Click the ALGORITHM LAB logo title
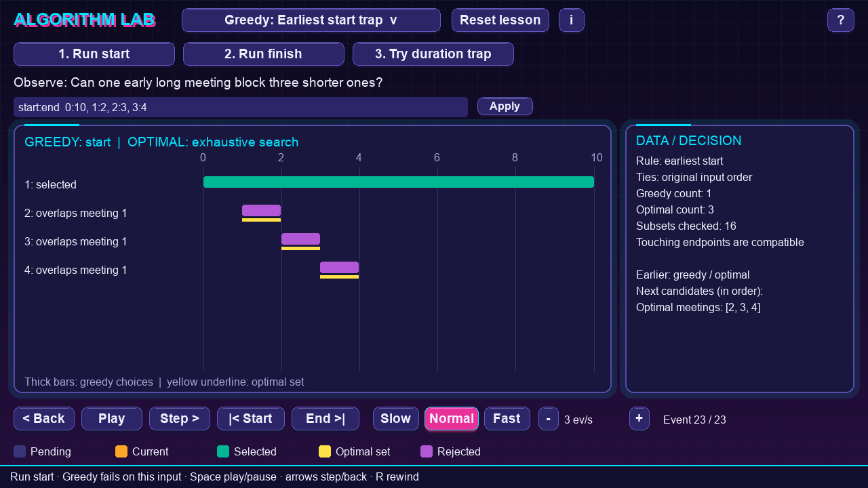 tap(85, 20)
